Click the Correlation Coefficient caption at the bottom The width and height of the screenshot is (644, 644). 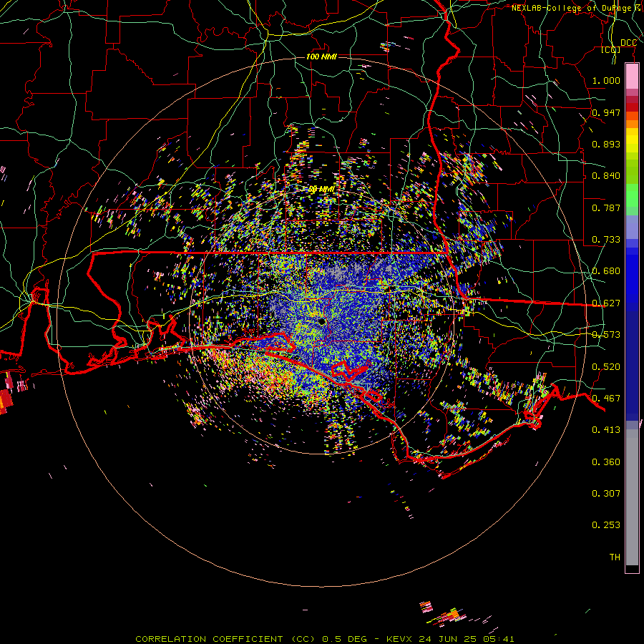click(325, 639)
